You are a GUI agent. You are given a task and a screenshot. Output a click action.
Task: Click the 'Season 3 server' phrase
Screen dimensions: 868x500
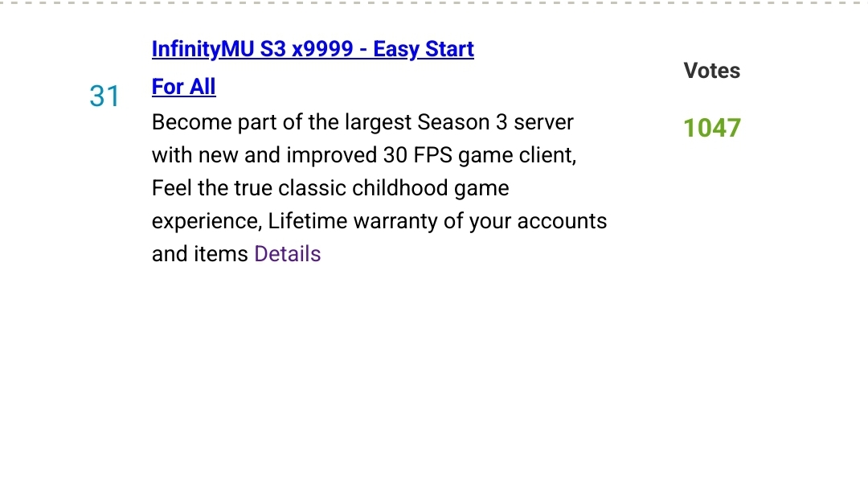(495, 122)
